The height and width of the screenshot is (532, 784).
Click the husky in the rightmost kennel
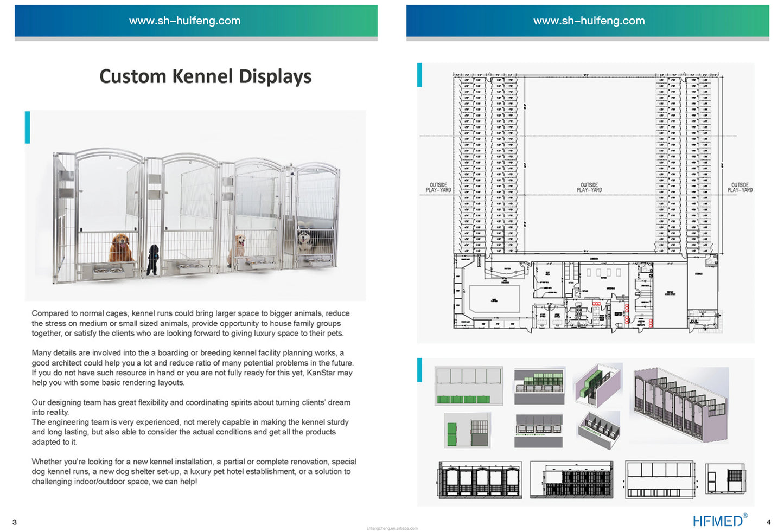pyautogui.click(x=305, y=241)
